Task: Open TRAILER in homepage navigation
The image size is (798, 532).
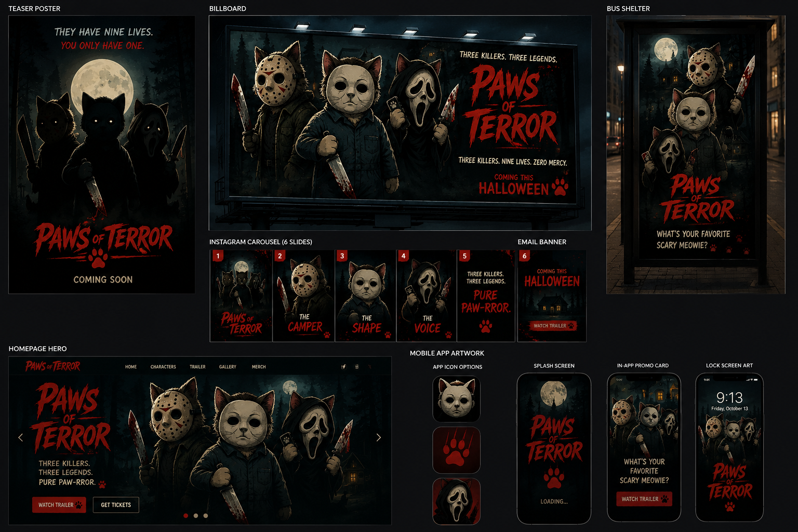Action: (x=197, y=367)
